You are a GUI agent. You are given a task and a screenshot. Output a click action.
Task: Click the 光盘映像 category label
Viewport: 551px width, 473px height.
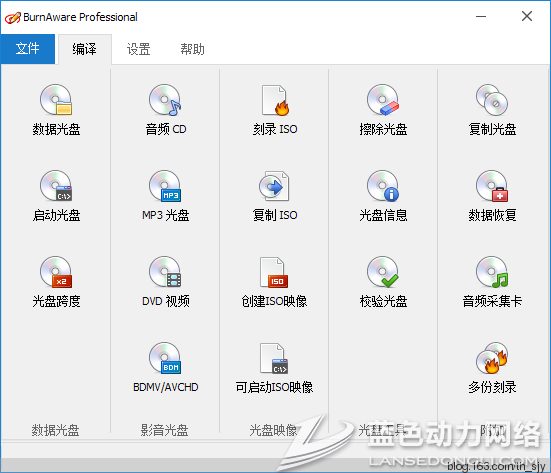pos(273,430)
